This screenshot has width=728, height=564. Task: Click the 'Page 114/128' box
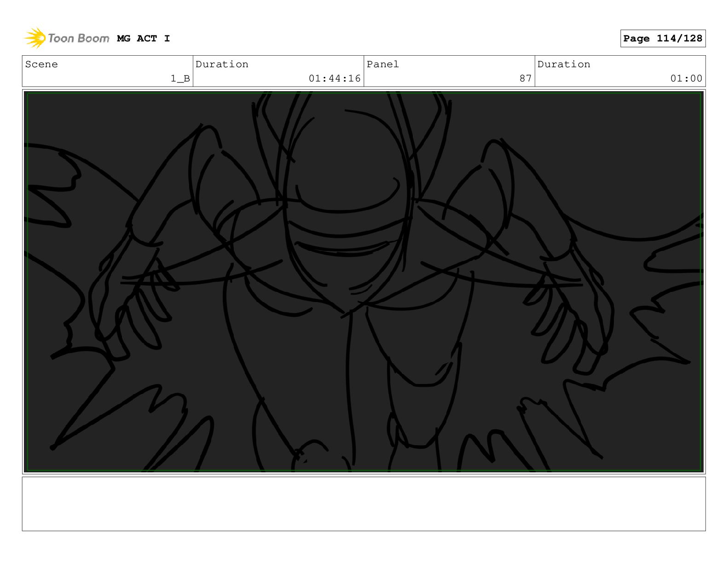pos(663,39)
